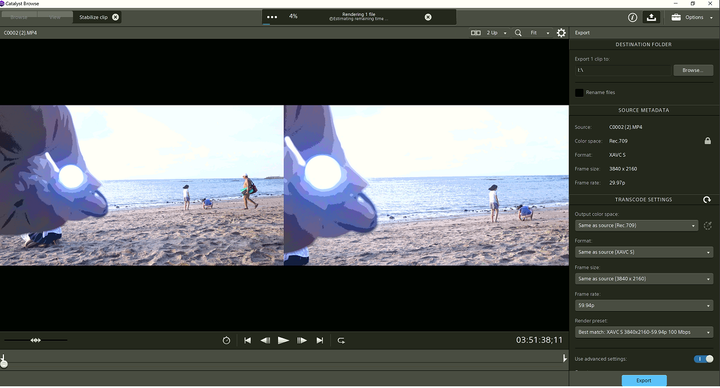Click the mark-out point on the timeline
Viewport: 720px width, 388px height.
[x=565, y=358]
